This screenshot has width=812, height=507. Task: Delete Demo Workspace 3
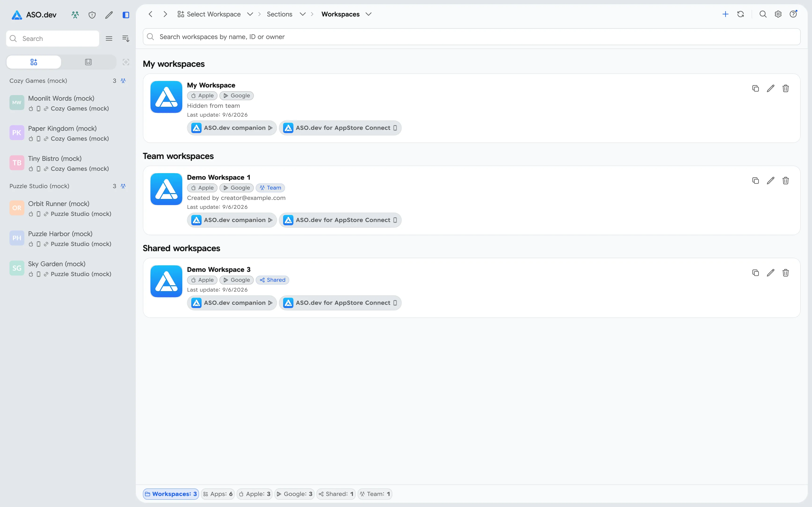tap(785, 273)
